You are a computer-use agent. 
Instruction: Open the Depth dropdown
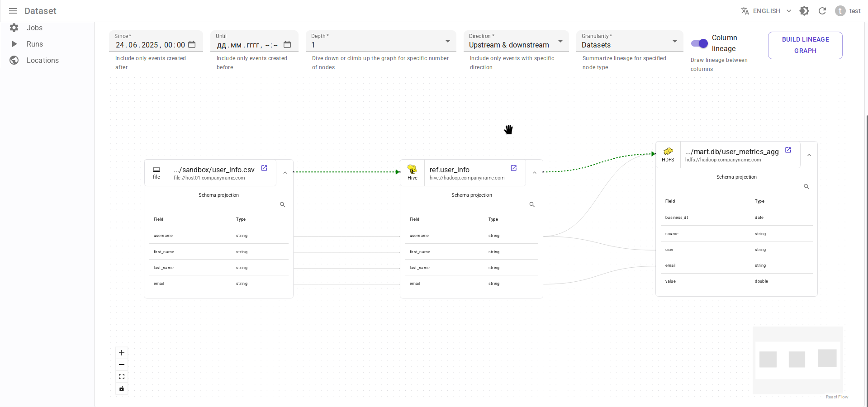tap(380, 42)
